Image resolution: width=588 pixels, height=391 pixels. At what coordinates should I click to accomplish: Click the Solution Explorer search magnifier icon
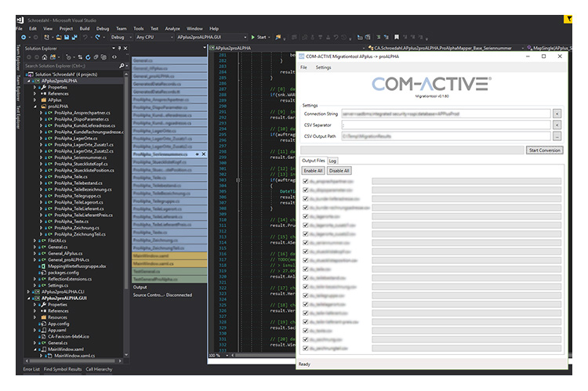[x=122, y=66]
